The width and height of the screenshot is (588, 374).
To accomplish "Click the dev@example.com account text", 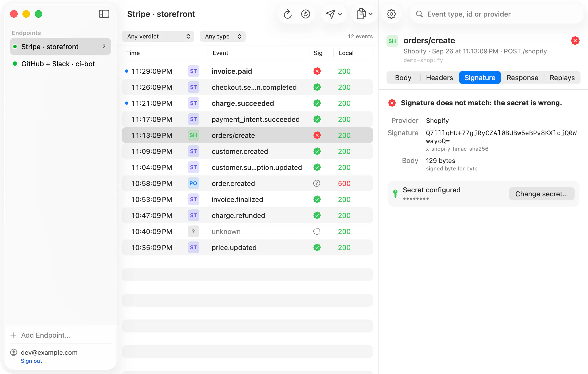I will tap(49, 352).
